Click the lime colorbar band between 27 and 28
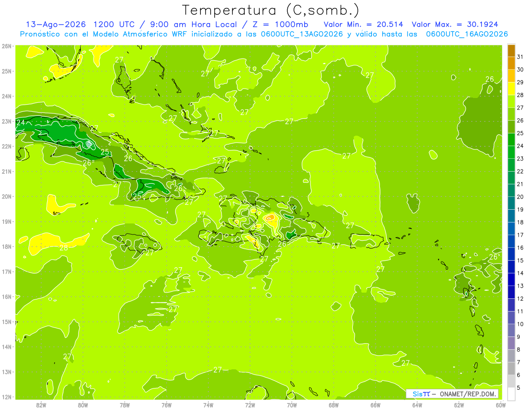The image size is (532, 411). (511, 102)
